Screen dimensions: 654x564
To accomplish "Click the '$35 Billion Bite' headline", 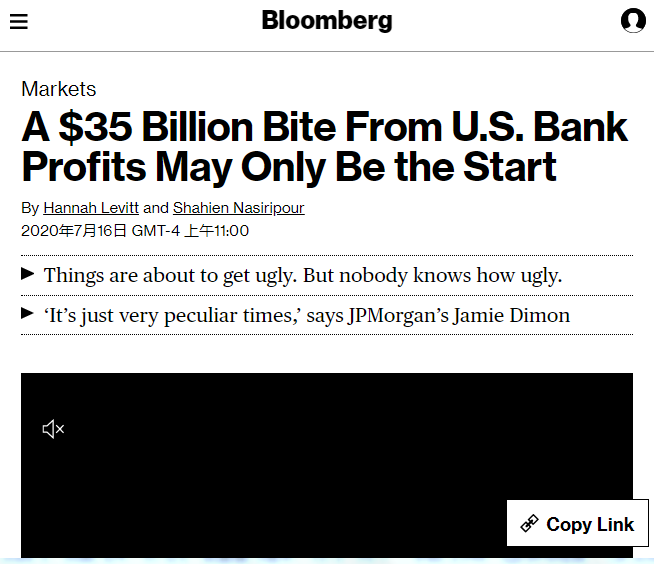I will coord(324,146).
